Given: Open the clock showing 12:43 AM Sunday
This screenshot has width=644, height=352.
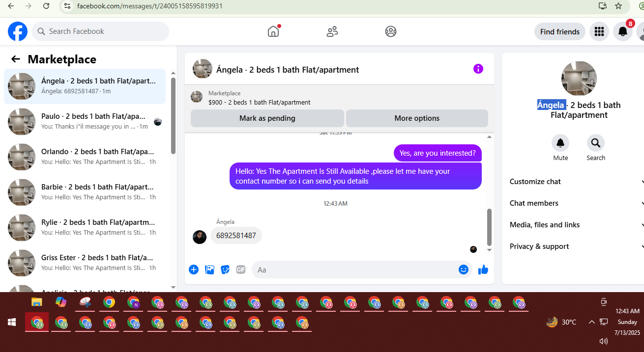Looking at the screenshot, I should click(x=628, y=322).
